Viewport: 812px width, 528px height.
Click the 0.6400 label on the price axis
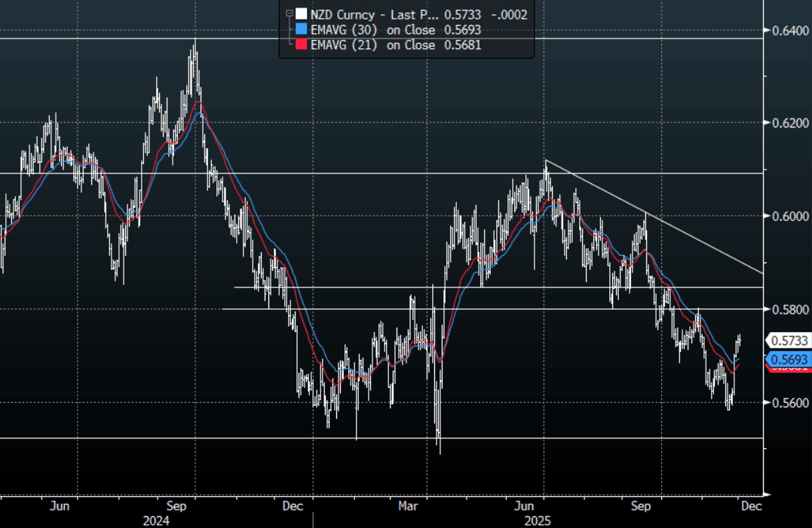coord(786,30)
